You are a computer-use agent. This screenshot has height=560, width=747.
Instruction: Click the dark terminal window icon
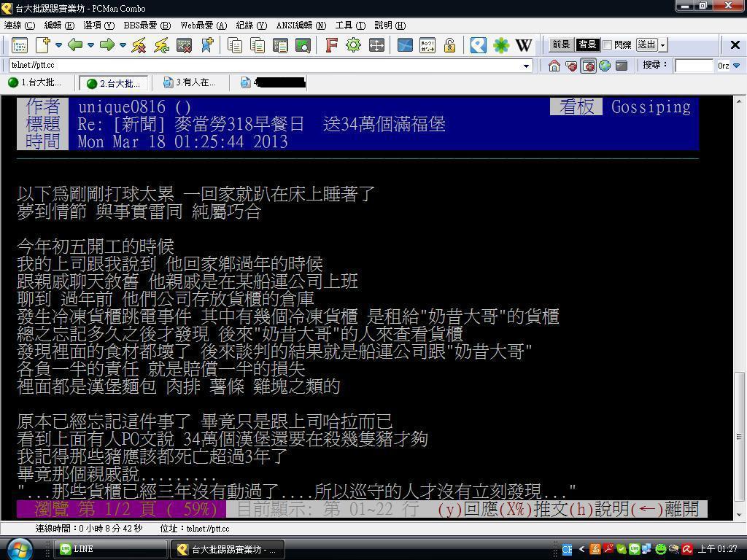[622, 66]
